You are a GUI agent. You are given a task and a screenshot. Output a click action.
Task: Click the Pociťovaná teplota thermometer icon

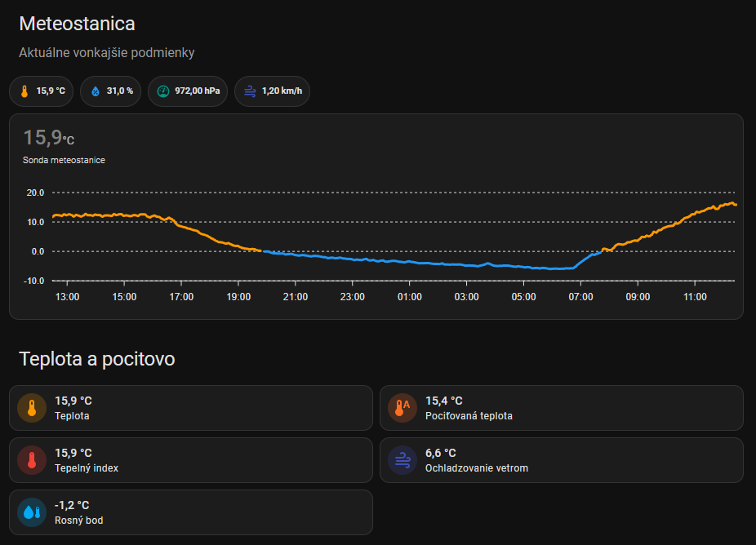402,408
